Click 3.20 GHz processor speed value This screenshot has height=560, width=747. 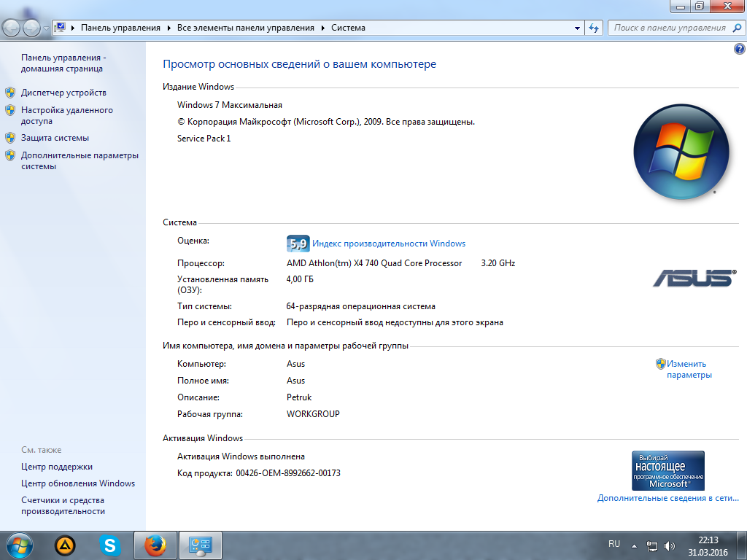pos(498,262)
